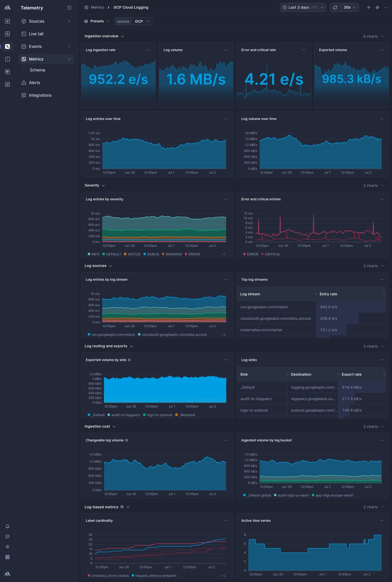Click the exclamation square icon in left rail
The height and width of the screenshot is (582, 392).
click(7, 59)
